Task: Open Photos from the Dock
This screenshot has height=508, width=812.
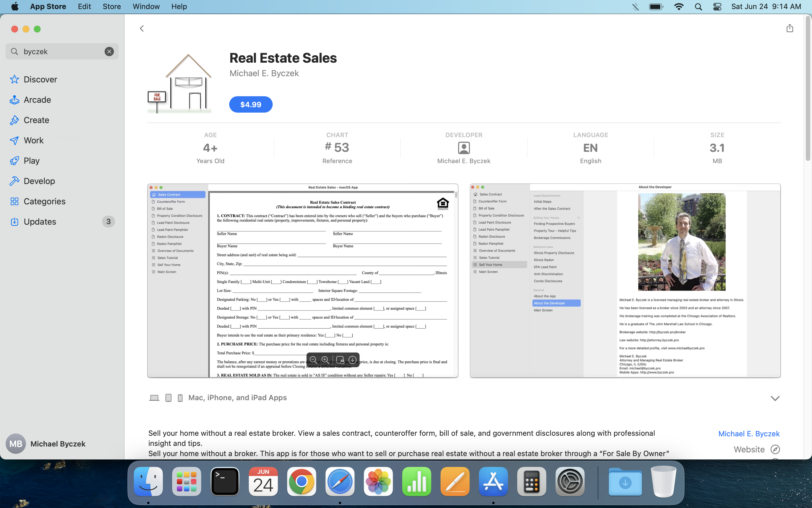Action: point(378,481)
